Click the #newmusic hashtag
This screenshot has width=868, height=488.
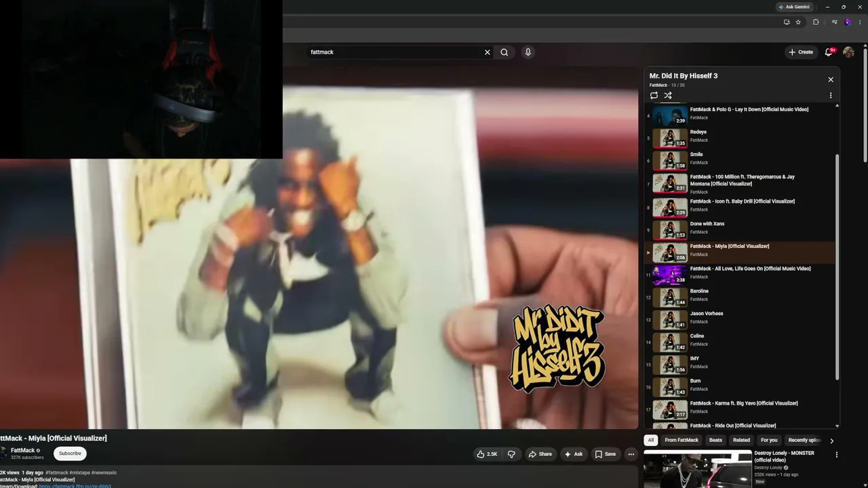click(104, 472)
